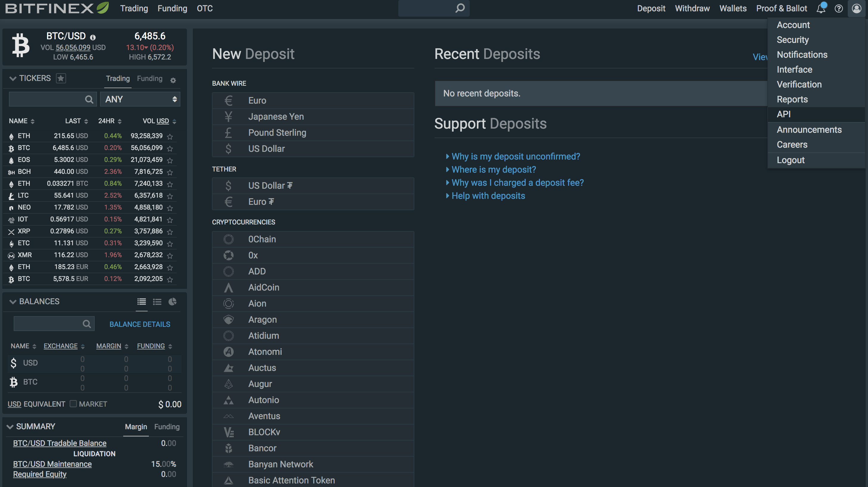Click Withdraw in top navigation
The height and width of the screenshot is (487, 868).
click(x=692, y=8)
